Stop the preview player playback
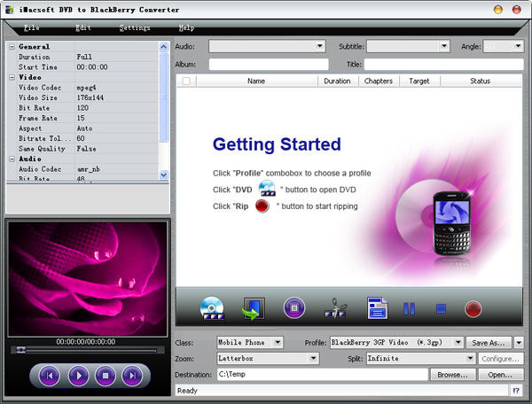Image resolution: width=532 pixels, height=404 pixels. 106,376
